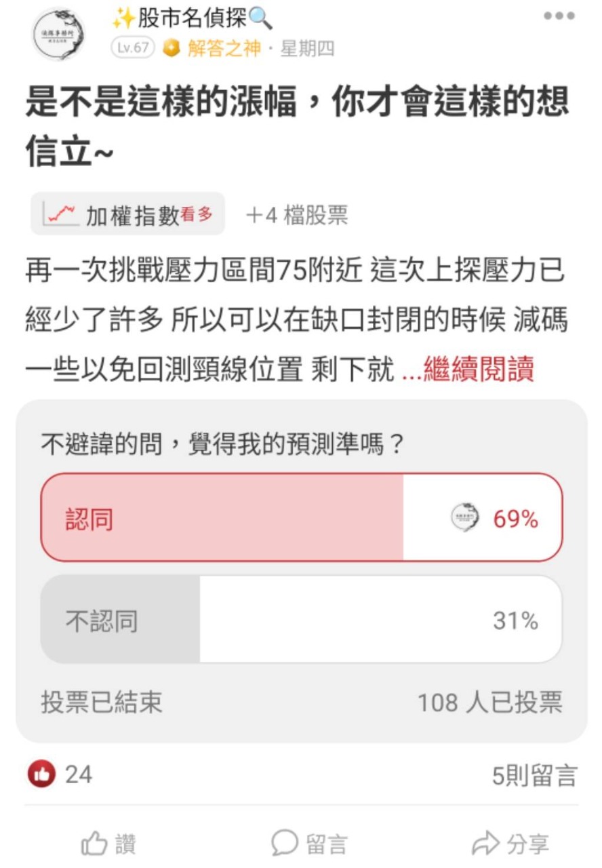Image resolution: width=602 pixels, height=868 pixels.
Task: Tap the 讚 like button
Action: pos(109,844)
